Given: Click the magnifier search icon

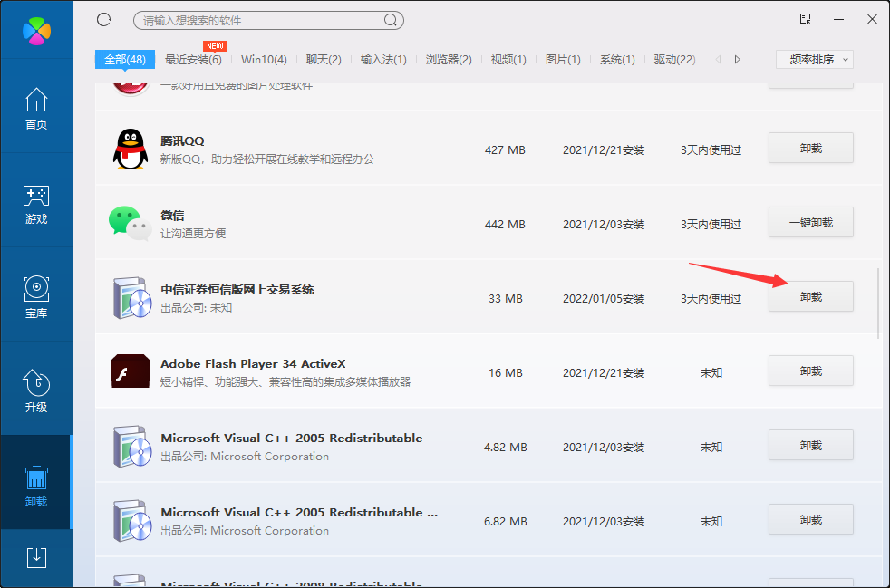Looking at the screenshot, I should pyautogui.click(x=391, y=21).
